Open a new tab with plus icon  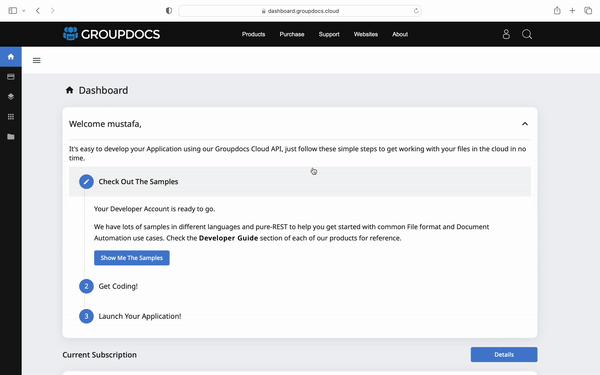coord(572,11)
